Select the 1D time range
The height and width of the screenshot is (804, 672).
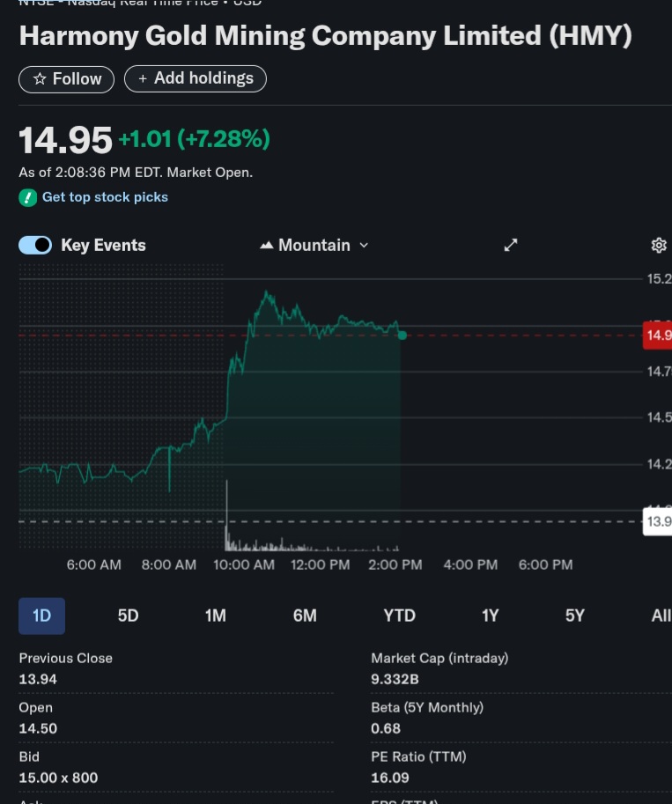pyautogui.click(x=41, y=616)
